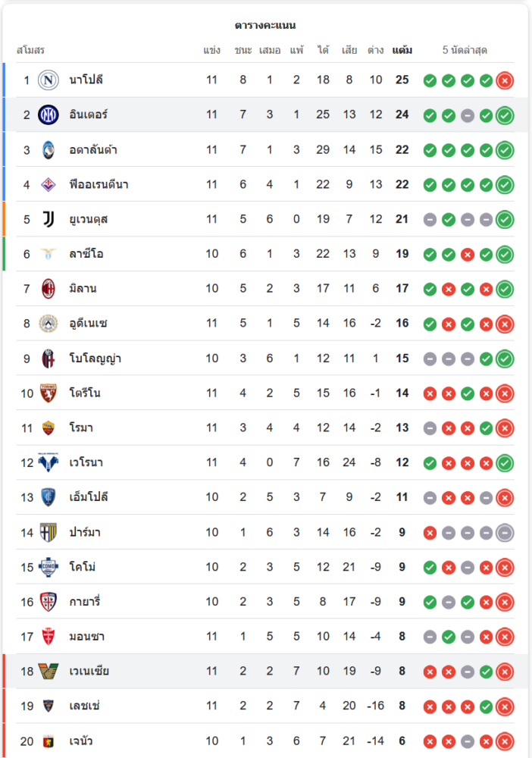Click the Genoa club crest icon

click(x=49, y=741)
